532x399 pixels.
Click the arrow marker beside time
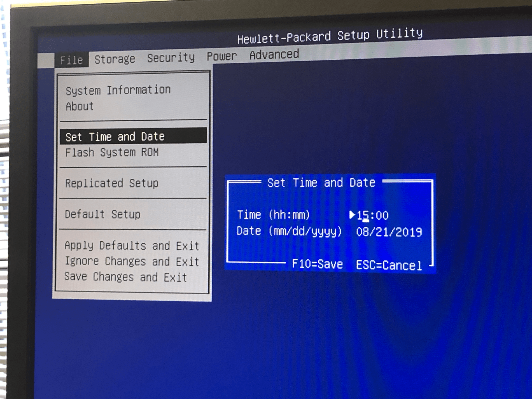(x=352, y=215)
